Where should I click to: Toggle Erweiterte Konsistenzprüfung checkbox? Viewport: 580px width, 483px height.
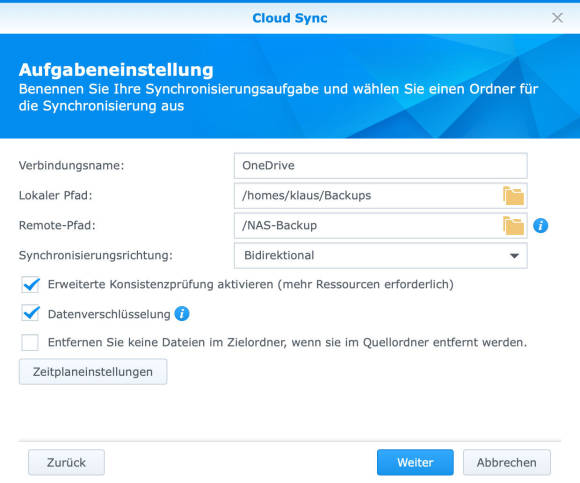(x=30, y=285)
